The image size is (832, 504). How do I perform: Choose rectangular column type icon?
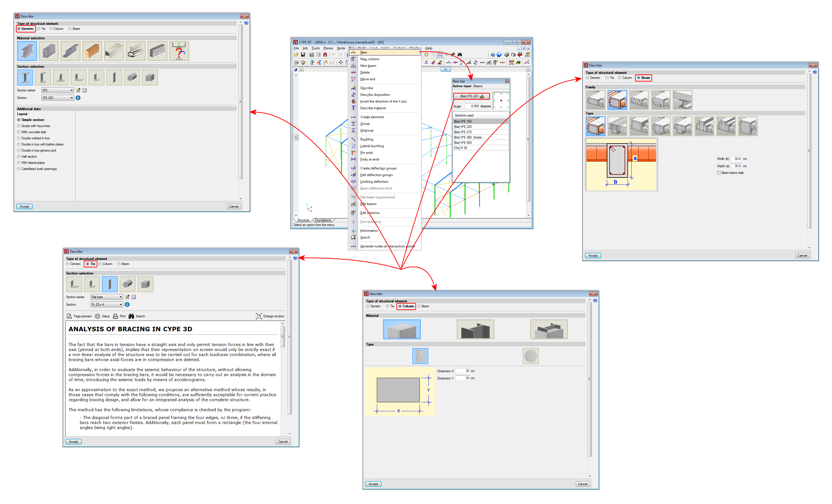point(420,356)
